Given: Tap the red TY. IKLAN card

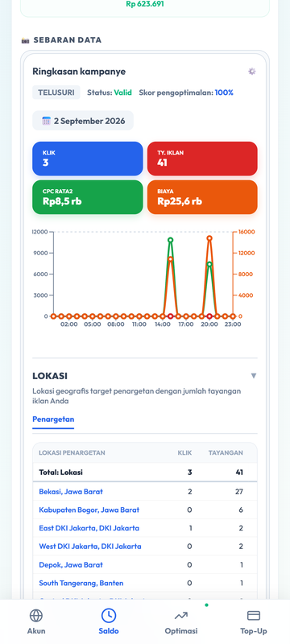Looking at the screenshot, I should [202, 159].
